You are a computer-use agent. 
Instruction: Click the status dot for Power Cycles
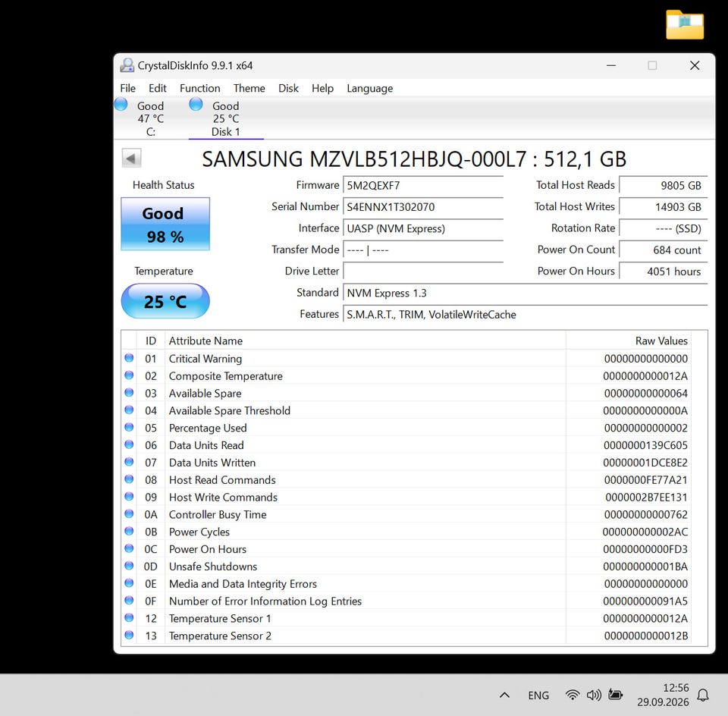(129, 531)
